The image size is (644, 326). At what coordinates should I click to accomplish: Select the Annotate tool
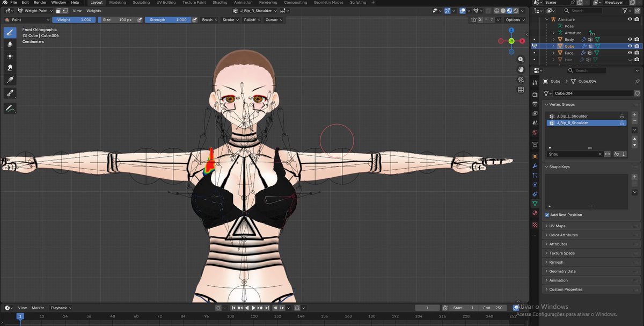point(10,108)
